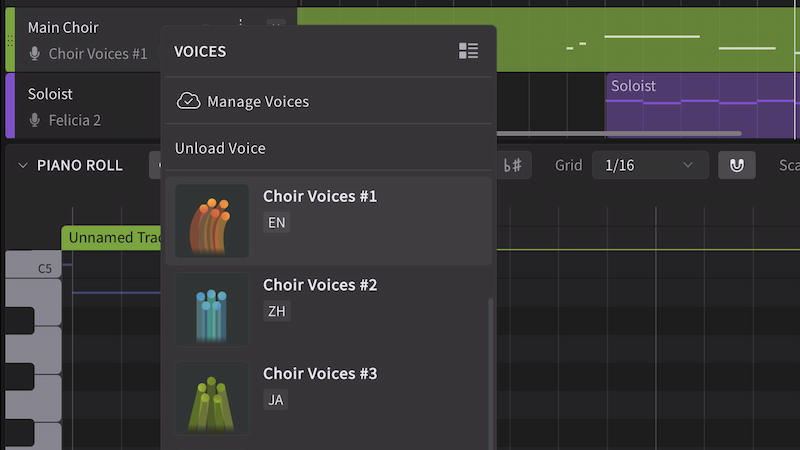
Task: Click the voice list vertical scrollbar
Action: 490,370
